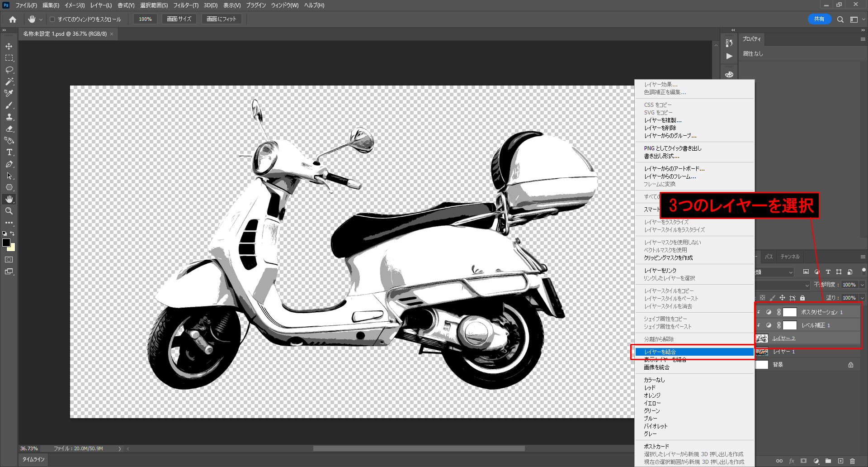
Task: Click the blue 共有 share button
Action: [x=819, y=19]
